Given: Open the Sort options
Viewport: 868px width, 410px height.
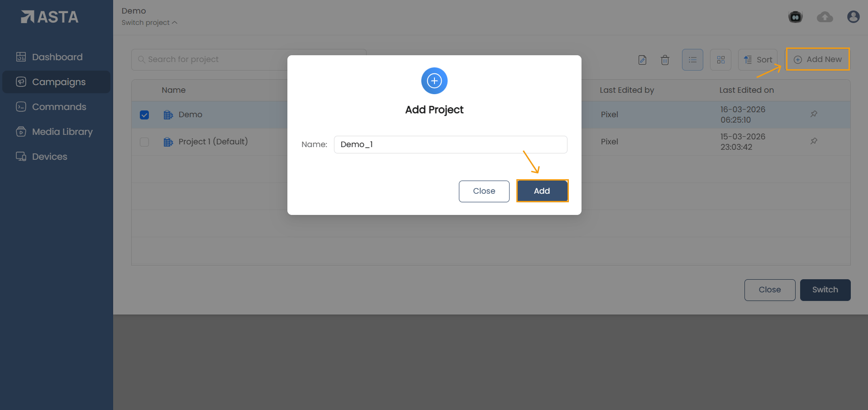Looking at the screenshot, I should click(758, 60).
